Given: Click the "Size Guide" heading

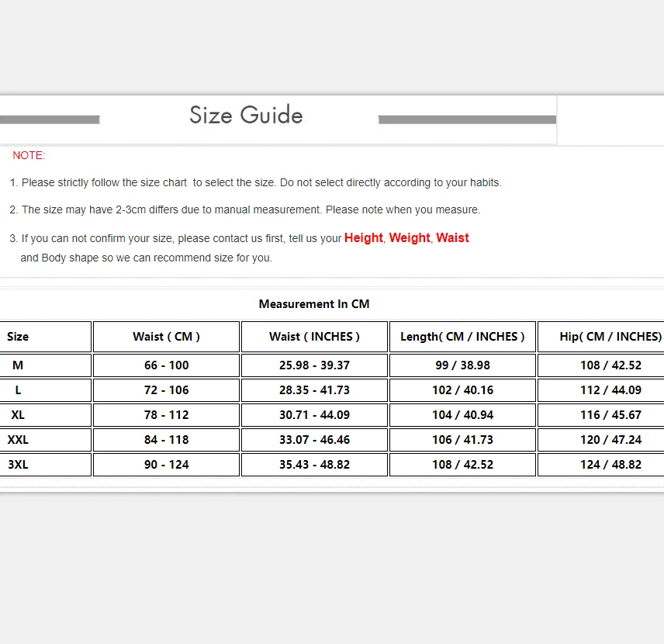Looking at the screenshot, I should pos(246,115).
